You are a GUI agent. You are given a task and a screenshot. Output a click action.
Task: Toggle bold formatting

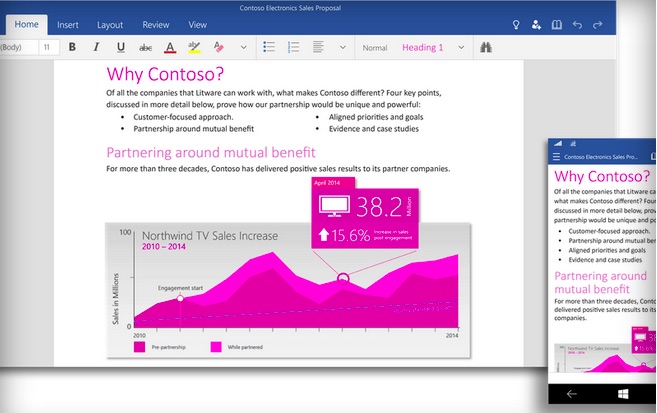click(x=72, y=47)
